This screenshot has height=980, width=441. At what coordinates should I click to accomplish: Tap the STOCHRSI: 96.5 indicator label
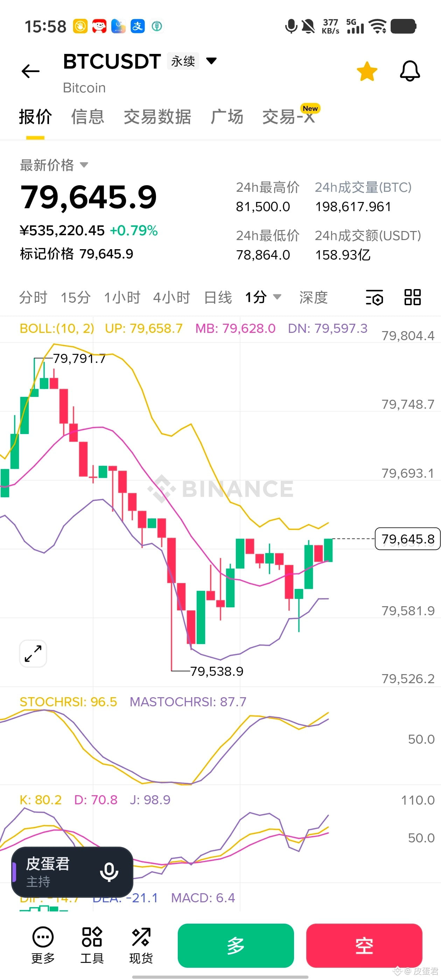[x=69, y=702]
